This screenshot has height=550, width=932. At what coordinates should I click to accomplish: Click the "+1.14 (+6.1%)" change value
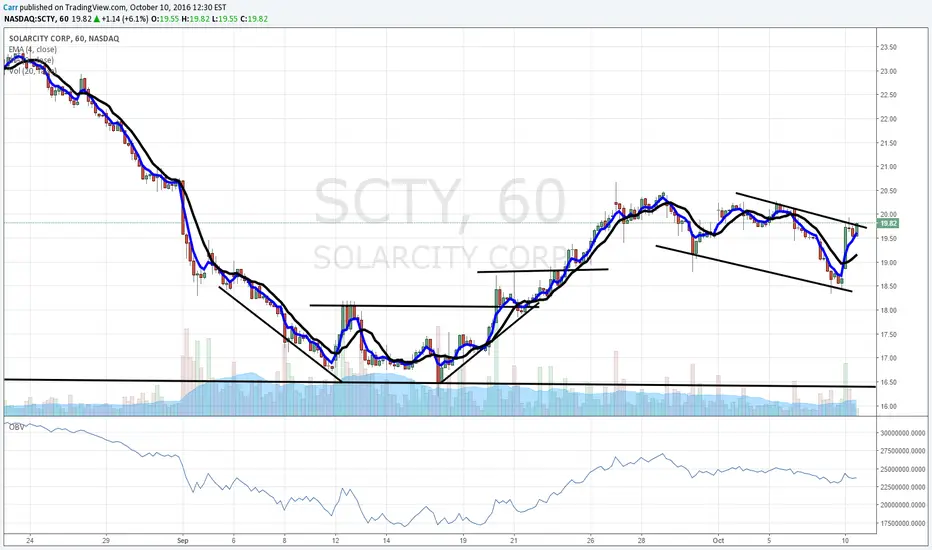pyautogui.click(x=124, y=19)
